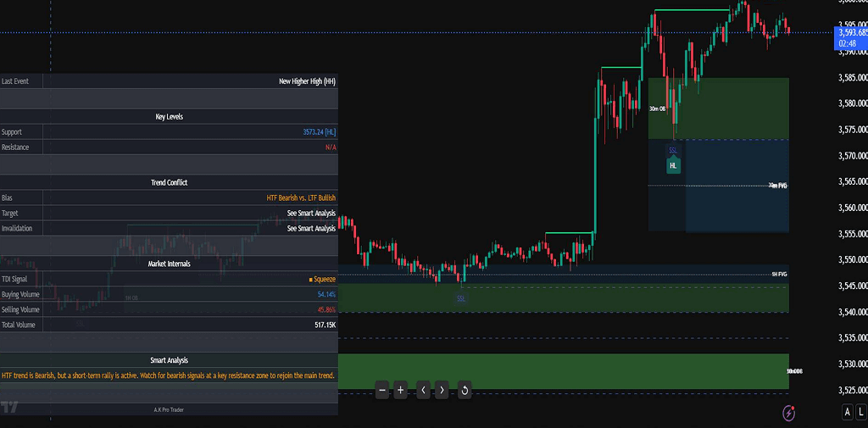
Task: Reset the chart view
Action: pos(465,390)
